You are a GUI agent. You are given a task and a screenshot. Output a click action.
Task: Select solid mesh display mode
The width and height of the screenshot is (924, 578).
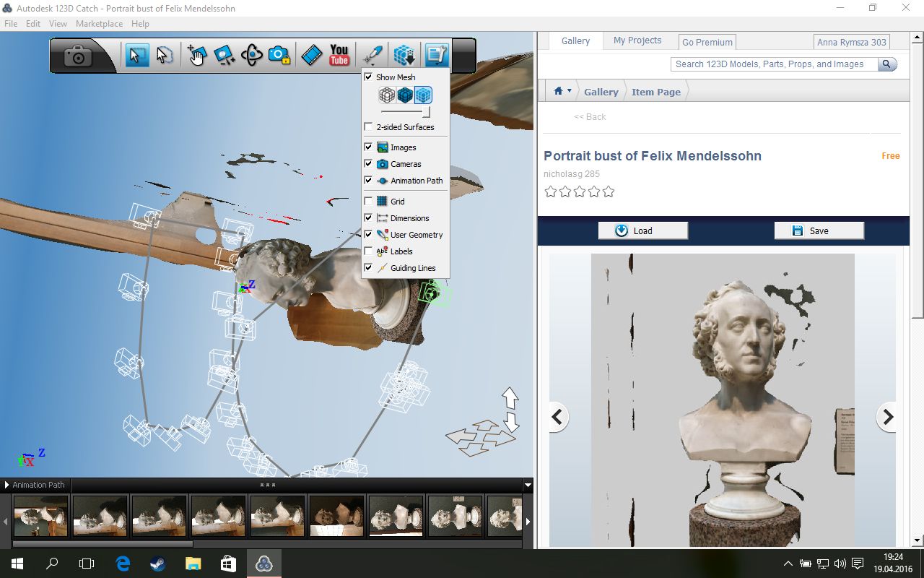pyautogui.click(x=405, y=95)
